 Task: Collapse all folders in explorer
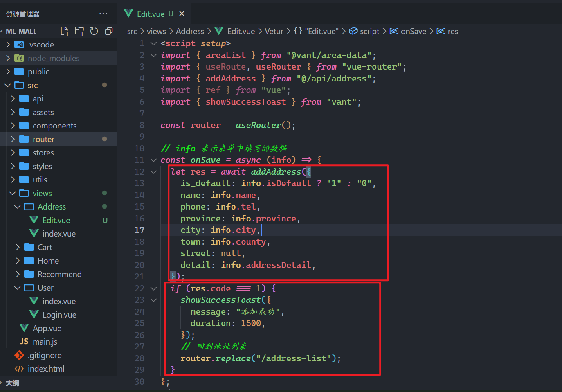[109, 31]
